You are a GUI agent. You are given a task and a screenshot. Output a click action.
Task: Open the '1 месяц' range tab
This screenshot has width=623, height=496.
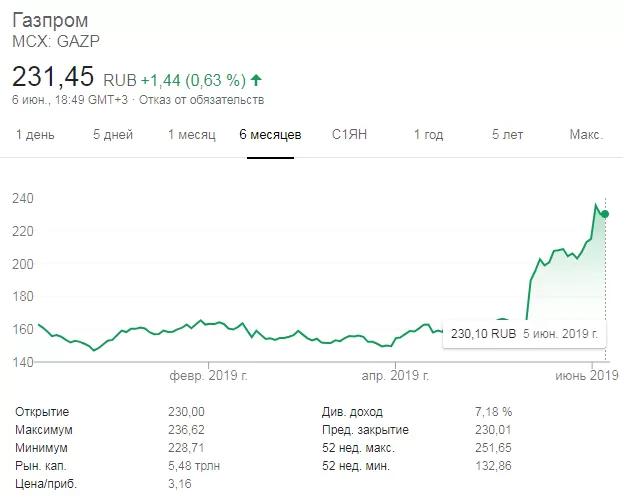coord(192,135)
